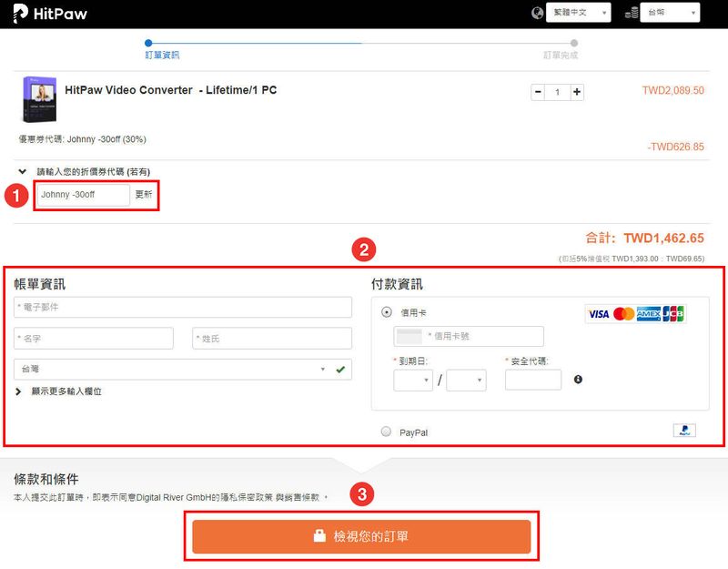The image size is (728, 569).
Task: Click the quantity field showing 1
Action: [557, 92]
